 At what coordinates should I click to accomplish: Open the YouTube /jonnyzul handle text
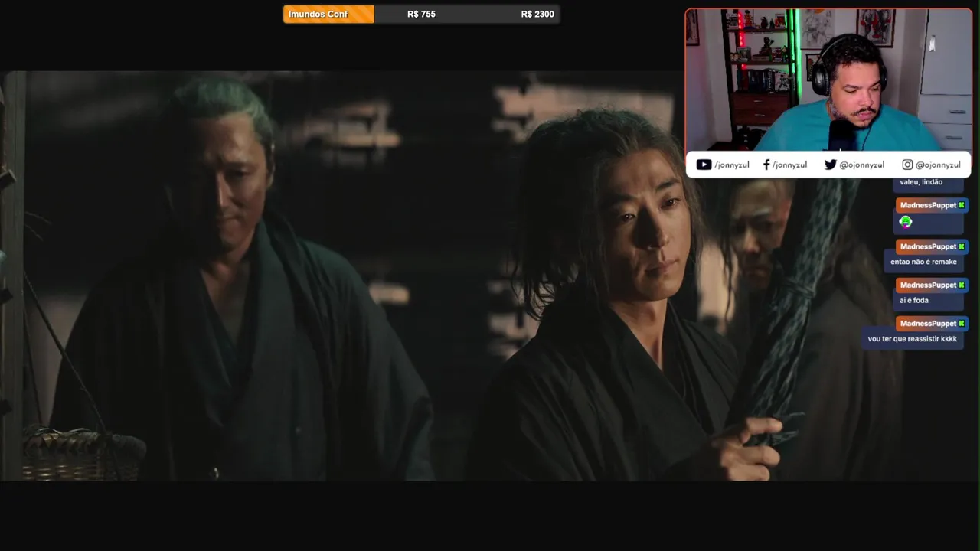pos(731,165)
